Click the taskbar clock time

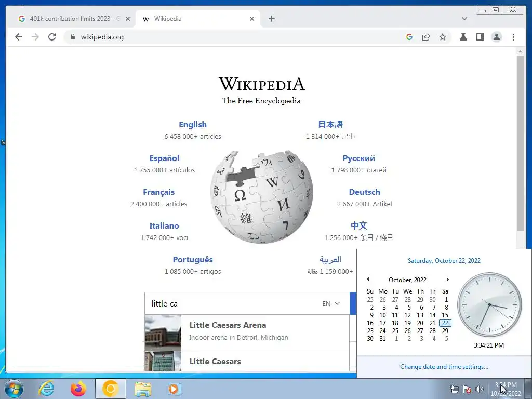click(x=506, y=385)
